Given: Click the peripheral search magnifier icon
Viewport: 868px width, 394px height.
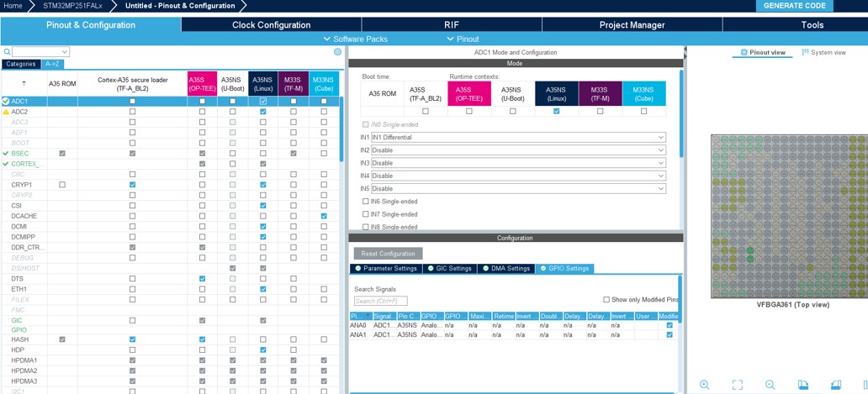Looking at the screenshot, I should click(x=8, y=52).
